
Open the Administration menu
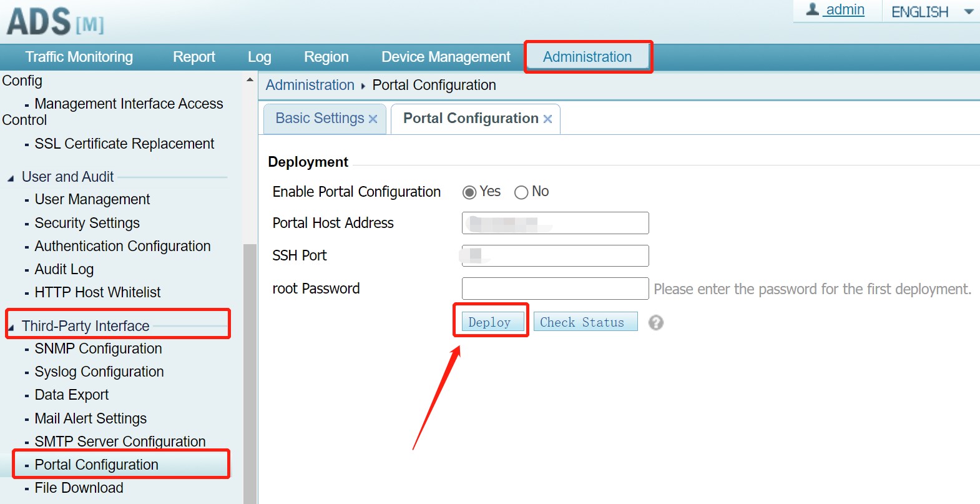tap(587, 57)
